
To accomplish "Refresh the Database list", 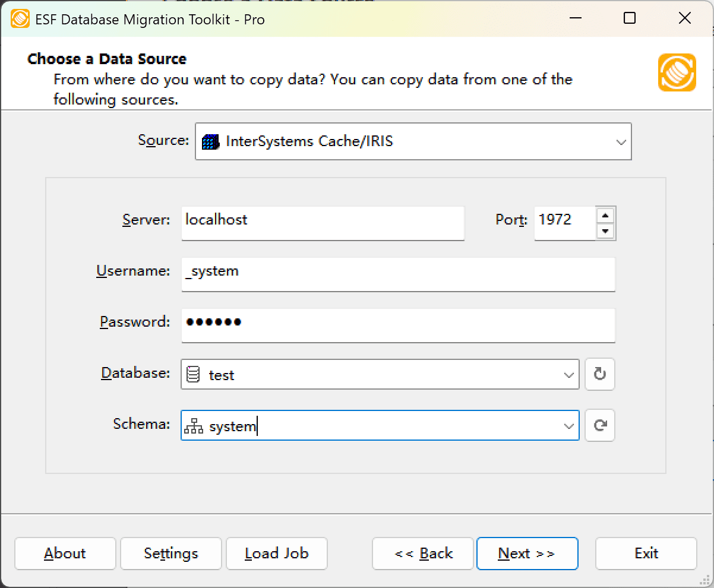I will [599, 374].
